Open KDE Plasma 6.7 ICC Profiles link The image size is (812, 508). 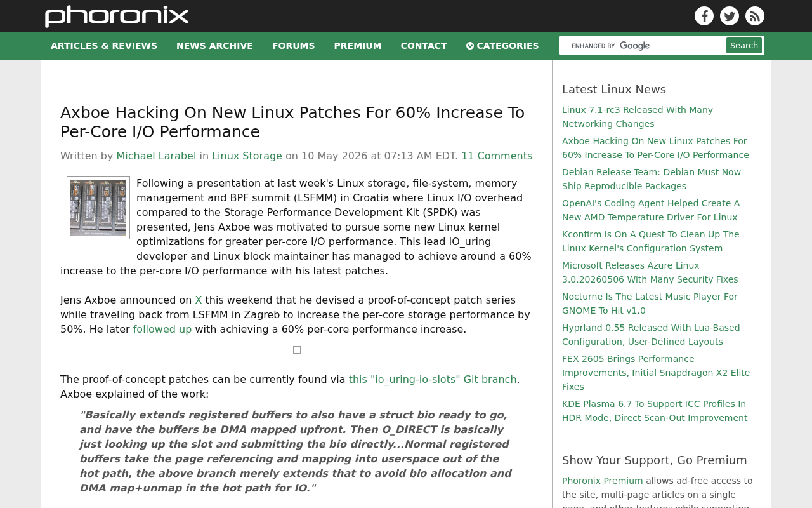[655, 411]
